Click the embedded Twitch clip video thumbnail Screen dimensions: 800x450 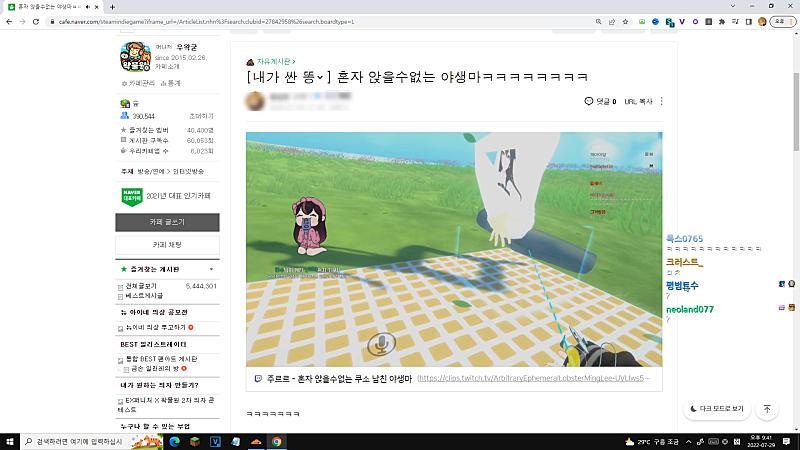[x=454, y=249]
